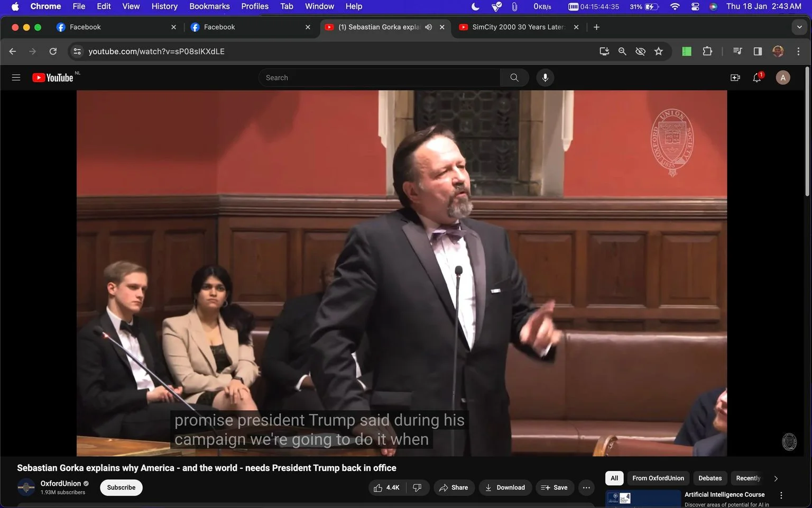Open the Bookmarks menu
This screenshot has height=508, width=812.
209,6
